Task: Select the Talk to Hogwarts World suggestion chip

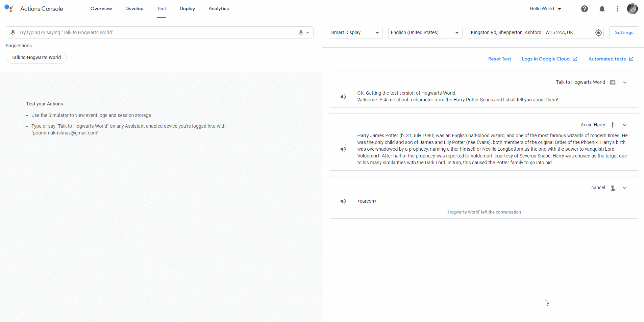Action: pyautogui.click(x=36, y=57)
